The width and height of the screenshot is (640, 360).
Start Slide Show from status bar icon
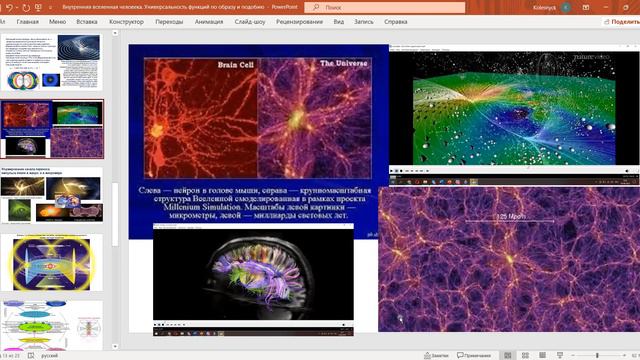(x=560, y=356)
